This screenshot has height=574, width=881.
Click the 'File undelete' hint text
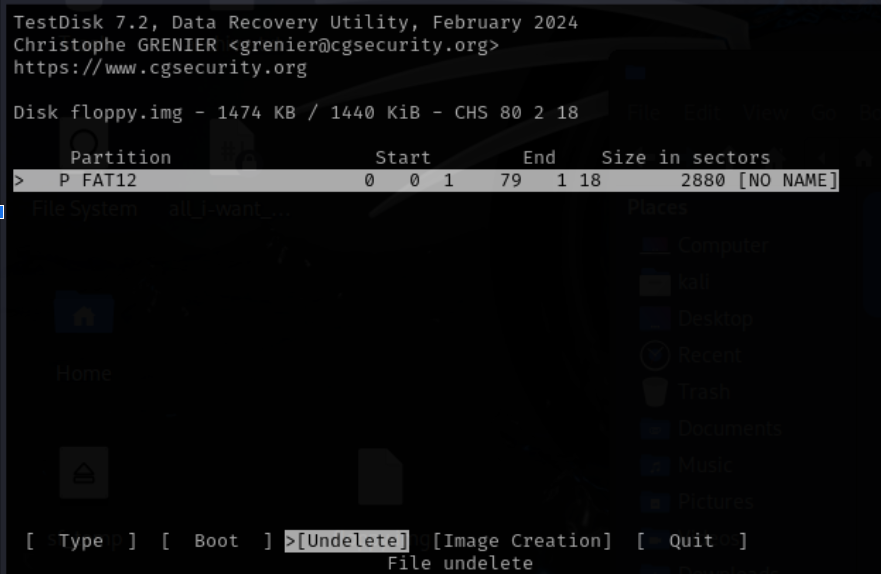(x=460, y=563)
